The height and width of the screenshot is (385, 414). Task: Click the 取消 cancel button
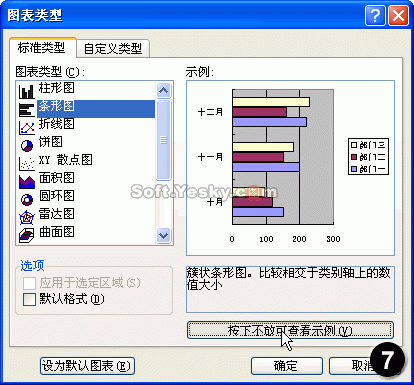click(363, 366)
